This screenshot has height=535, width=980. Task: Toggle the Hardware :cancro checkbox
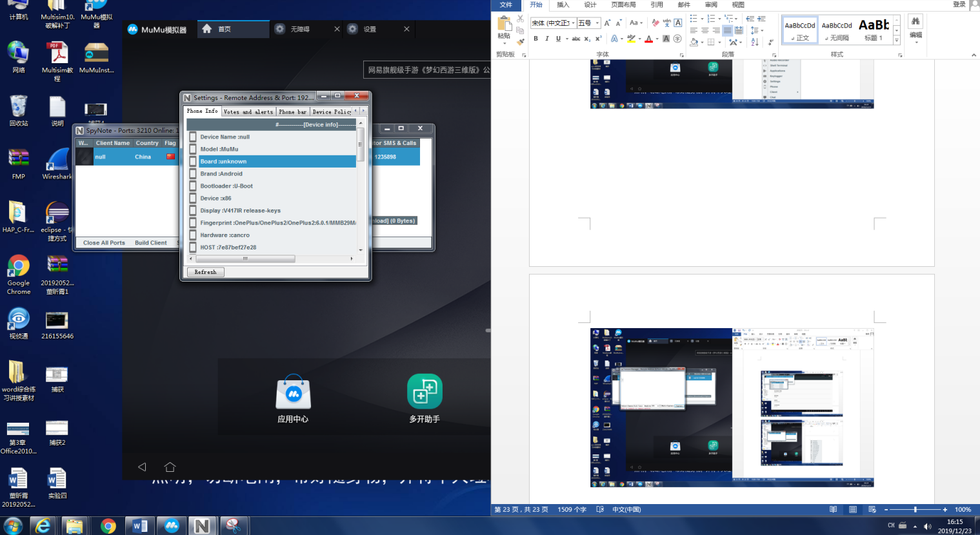click(x=193, y=235)
